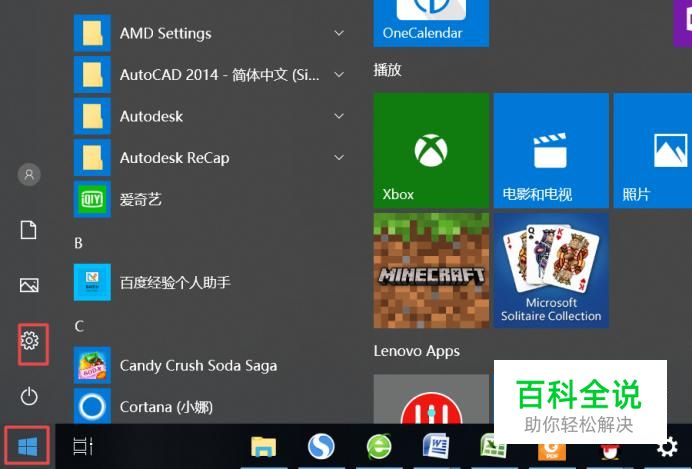The width and height of the screenshot is (692, 469).
Task: Expand the AutoCAD 2014 folder chevron
Action: coord(339,75)
